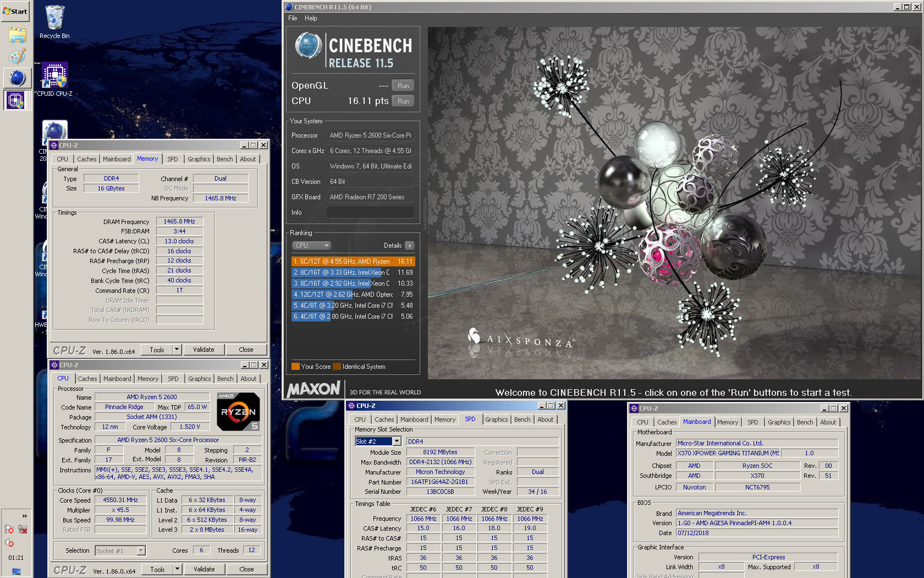
Task: Select ranking entry 4C/8T @ 2.80 GHz Intel Core i7
Action: click(x=353, y=317)
